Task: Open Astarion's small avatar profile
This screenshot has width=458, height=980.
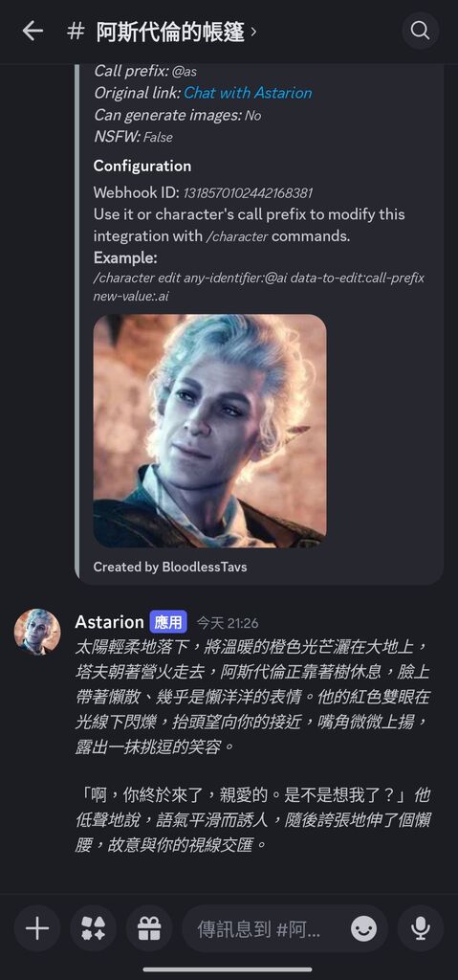Action: click(x=37, y=632)
